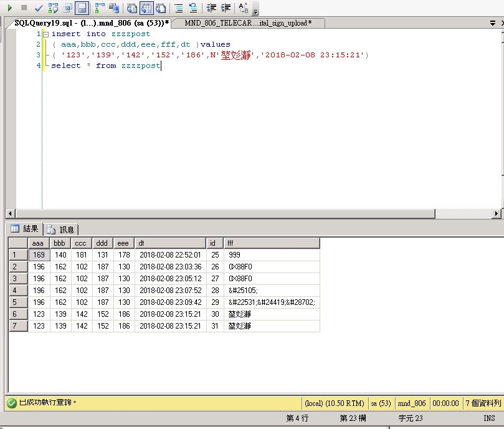Open the 結果 (Results) tab
The width and height of the screenshot is (504, 429).
point(25,229)
